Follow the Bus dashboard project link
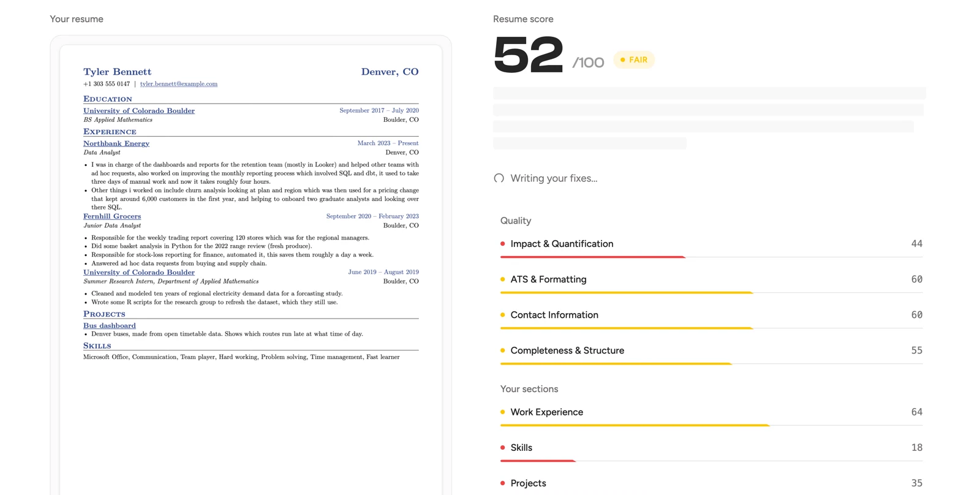 [x=110, y=326]
